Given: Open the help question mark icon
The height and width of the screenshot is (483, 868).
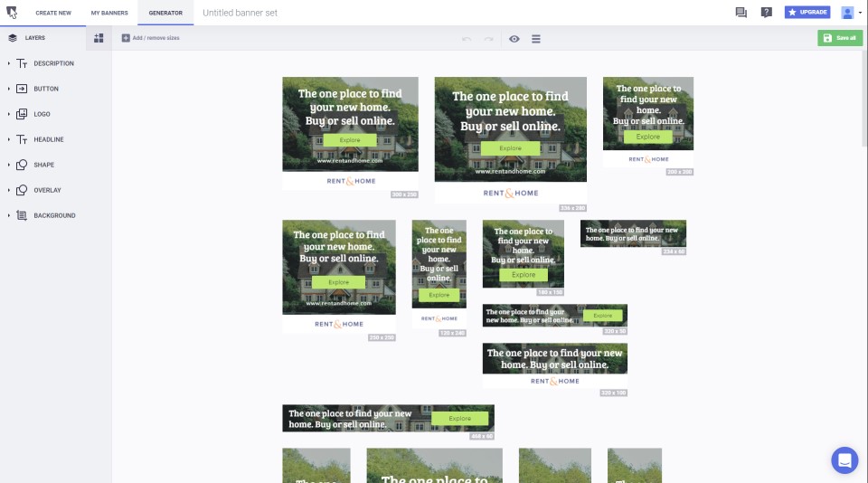Looking at the screenshot, I should [x=767, y=13].
